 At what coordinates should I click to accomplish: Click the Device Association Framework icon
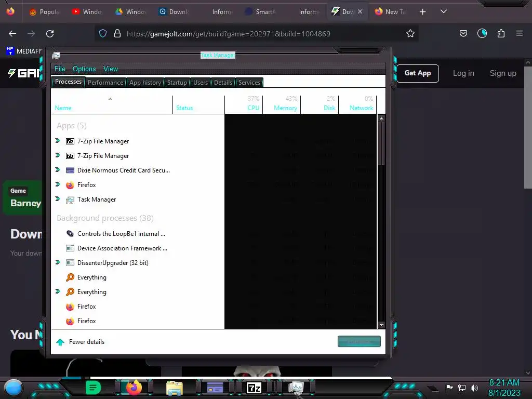click(x=70, y=248)
